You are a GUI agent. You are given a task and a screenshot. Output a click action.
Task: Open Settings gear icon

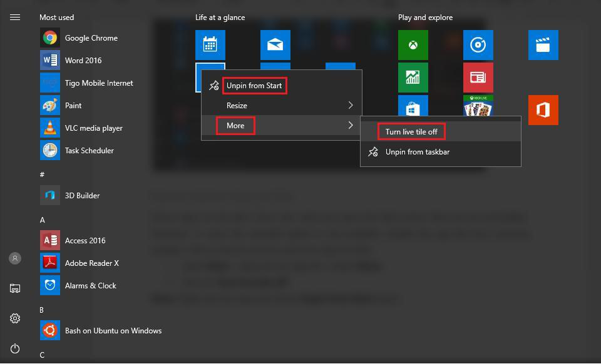[x=15, y=318]
